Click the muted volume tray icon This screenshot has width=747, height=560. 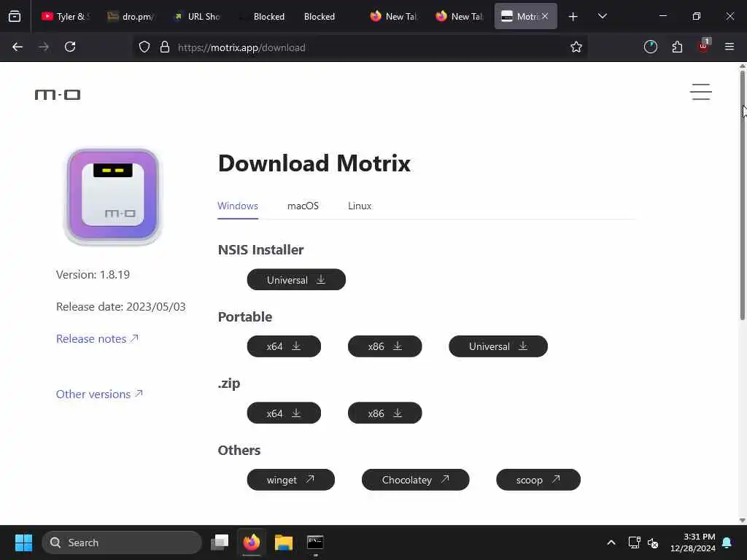(x=653, y=542)
